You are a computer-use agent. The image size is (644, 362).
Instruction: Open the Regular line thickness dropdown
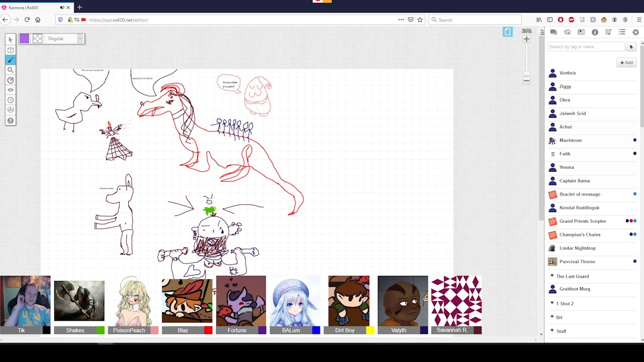coord(64,39)
